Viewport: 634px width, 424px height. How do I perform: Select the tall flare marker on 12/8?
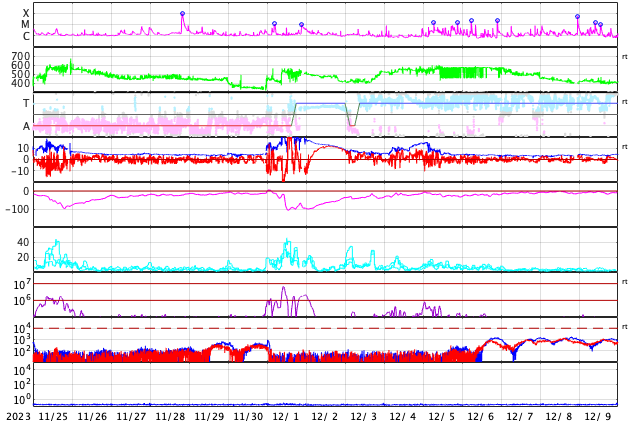(x=577, y=17)
